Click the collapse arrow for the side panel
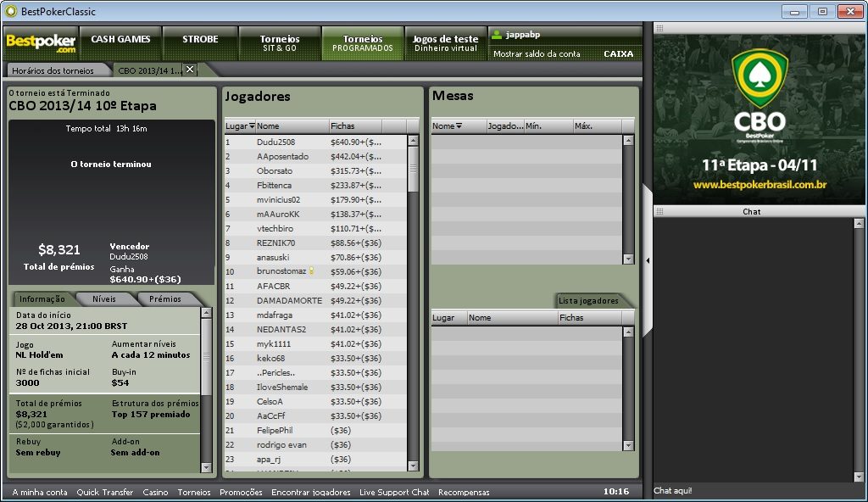Image resolution: width=868 pixels, height=502 pixels. [x=648, y=260]
